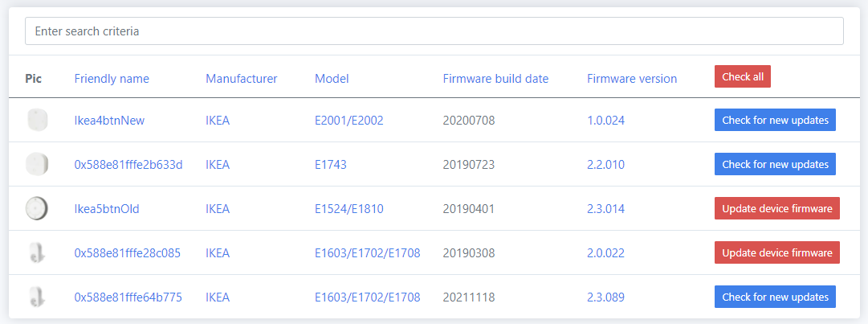Sort by Friendly name column header
This screenshot has height=324, width=868.
pos(112,79)
